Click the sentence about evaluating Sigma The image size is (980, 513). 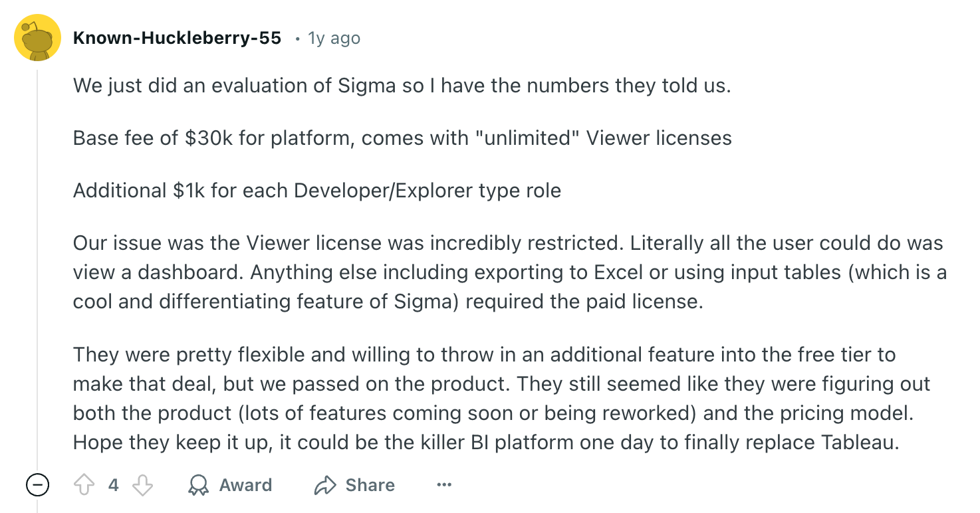coord(402,86)
